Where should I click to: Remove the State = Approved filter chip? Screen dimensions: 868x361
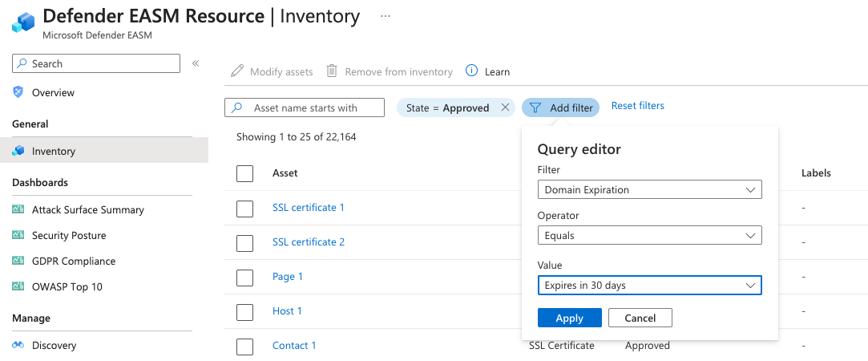click(x=505, y=107)
